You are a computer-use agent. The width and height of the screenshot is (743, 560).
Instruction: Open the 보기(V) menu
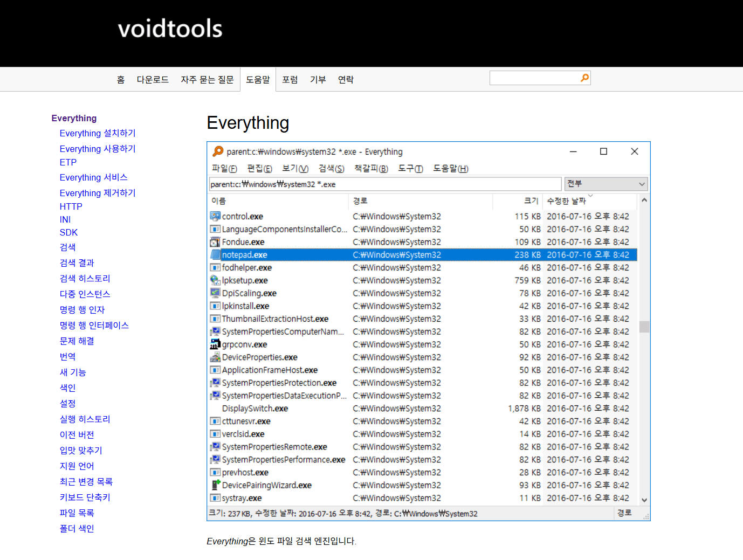[x=295, y=169]
